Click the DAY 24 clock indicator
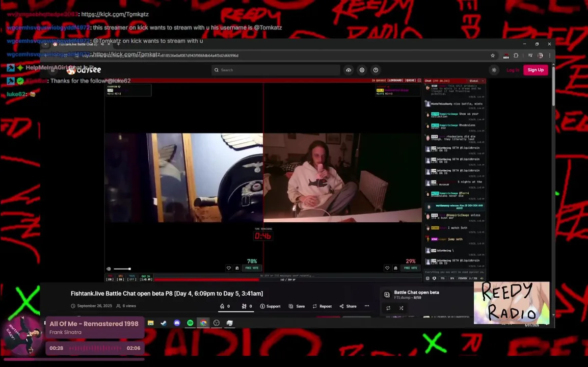 (x=146, y=278)
